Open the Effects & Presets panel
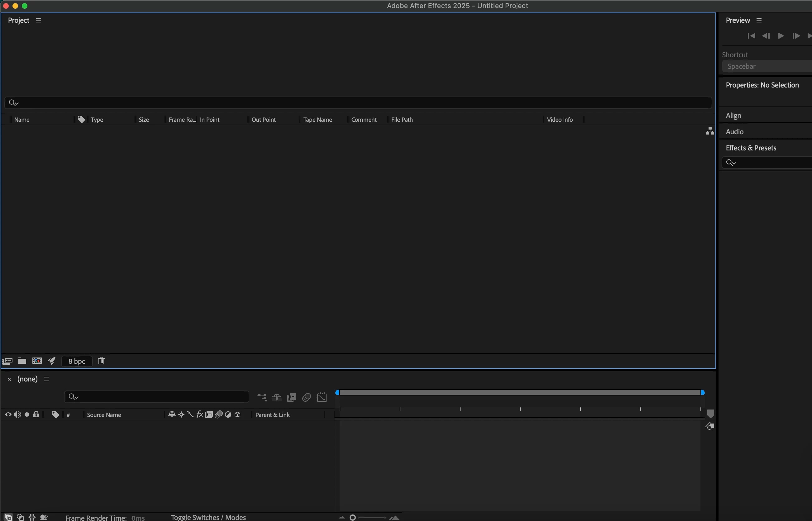 point(751,148)
